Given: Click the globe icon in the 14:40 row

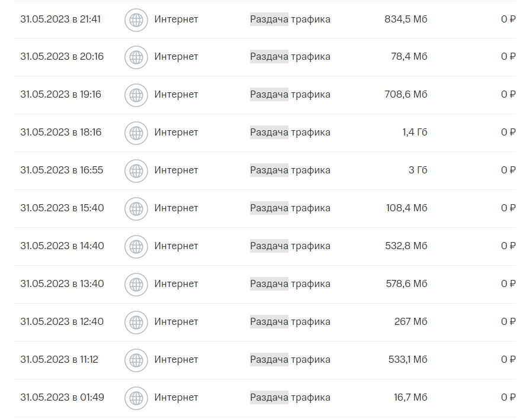Looking at the screenshot, I should pos(136,247).
